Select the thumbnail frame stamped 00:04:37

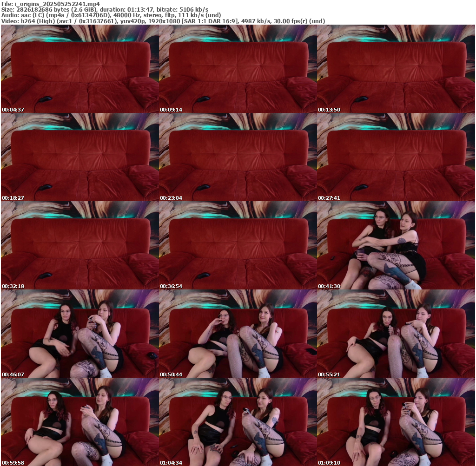(80, 69)
